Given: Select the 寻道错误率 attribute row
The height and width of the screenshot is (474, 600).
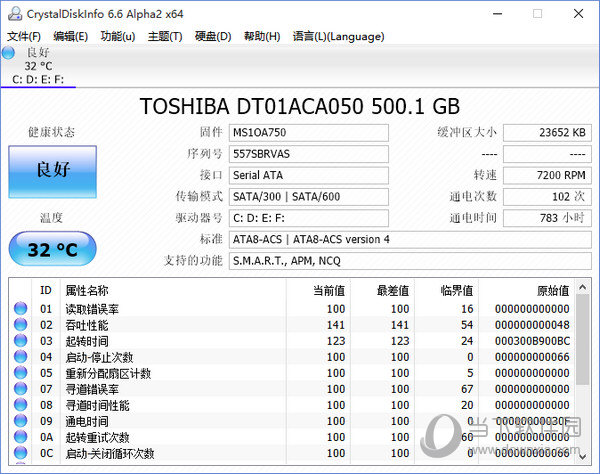Looking at the screenshot, I should [x=292, y=389].
